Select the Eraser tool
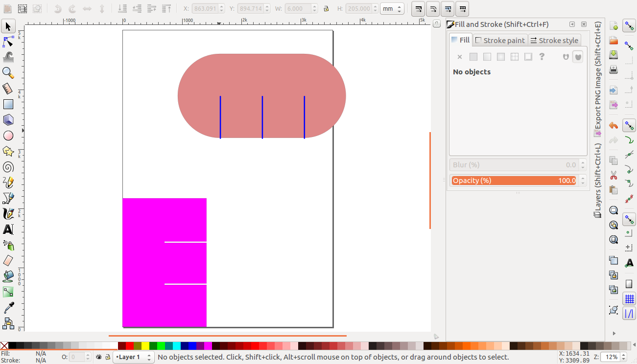 tap(8, 261)
